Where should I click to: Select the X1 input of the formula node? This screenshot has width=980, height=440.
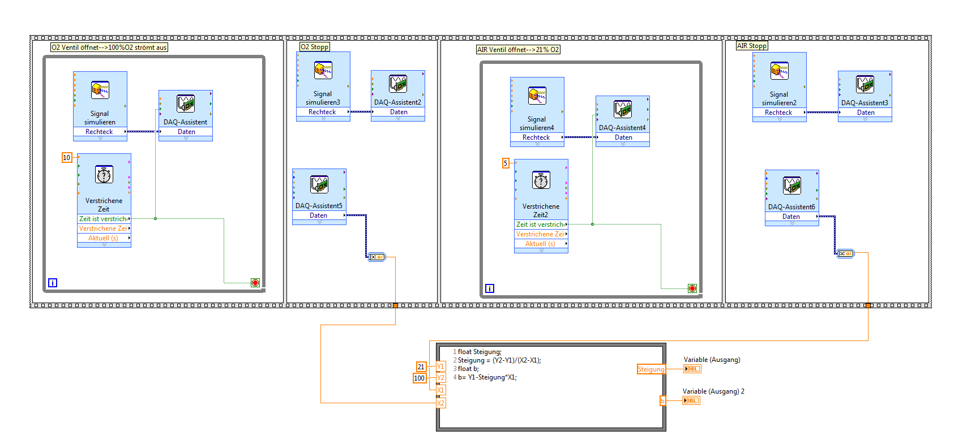click(440, 390)
